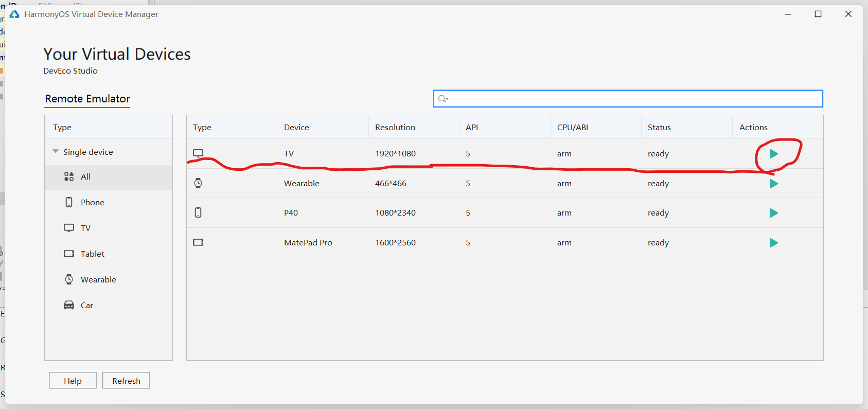Click API 5 cell in Wearable row
868x409 pixels.
468,184
